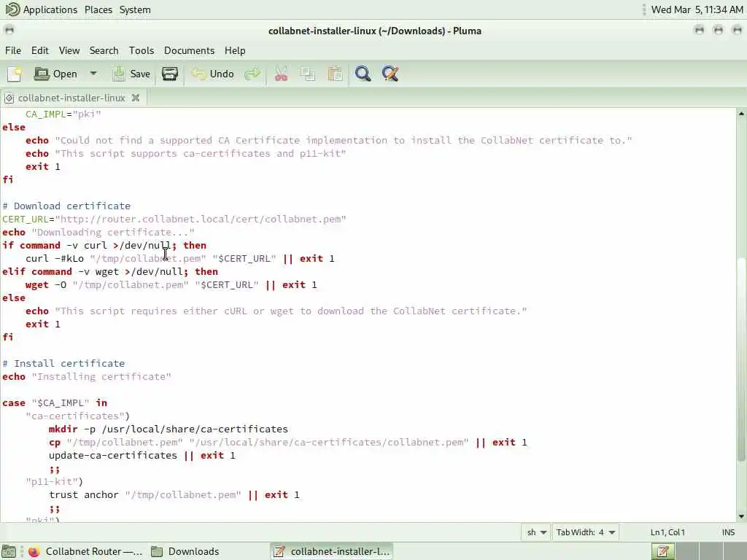Open the File menu
Viewport: 747px width, 560px height.
13,50
